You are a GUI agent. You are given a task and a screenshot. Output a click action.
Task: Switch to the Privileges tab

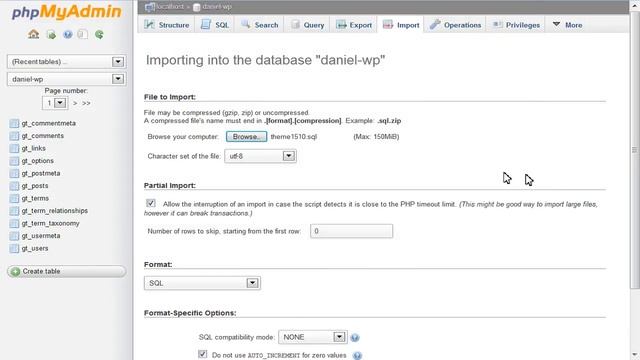[516, 25]
